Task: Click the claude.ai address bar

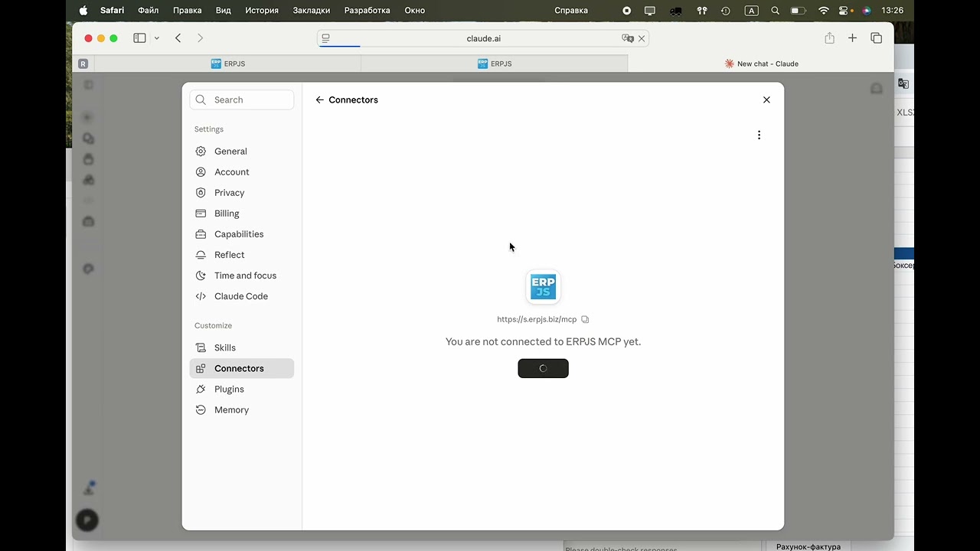Action: 483,38
